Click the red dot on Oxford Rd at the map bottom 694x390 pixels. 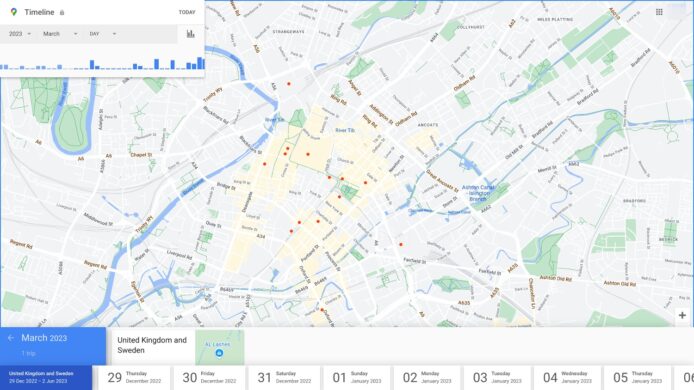click(322, 310)
